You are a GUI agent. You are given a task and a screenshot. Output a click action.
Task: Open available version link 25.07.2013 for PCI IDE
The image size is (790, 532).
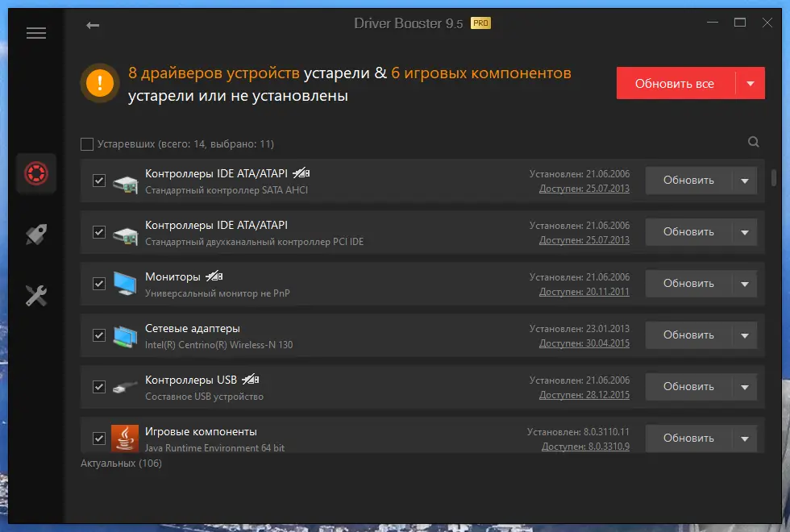584,240
